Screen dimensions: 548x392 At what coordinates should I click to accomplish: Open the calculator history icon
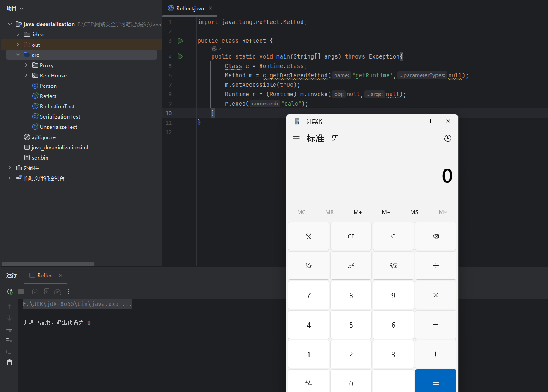point(448,138)
